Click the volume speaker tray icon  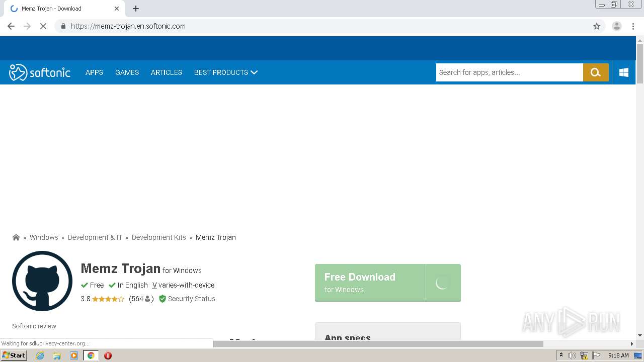(x=572, y=355)
